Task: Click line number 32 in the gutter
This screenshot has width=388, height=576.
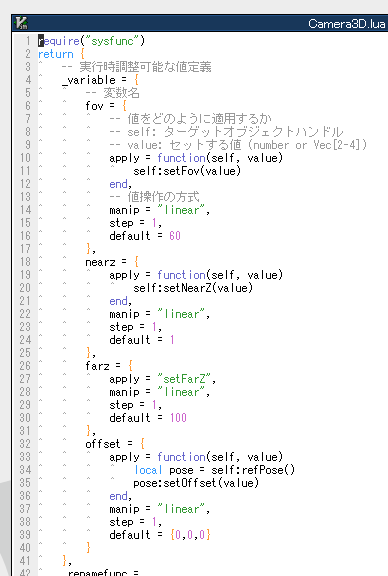Action: [x=25, y=444]
